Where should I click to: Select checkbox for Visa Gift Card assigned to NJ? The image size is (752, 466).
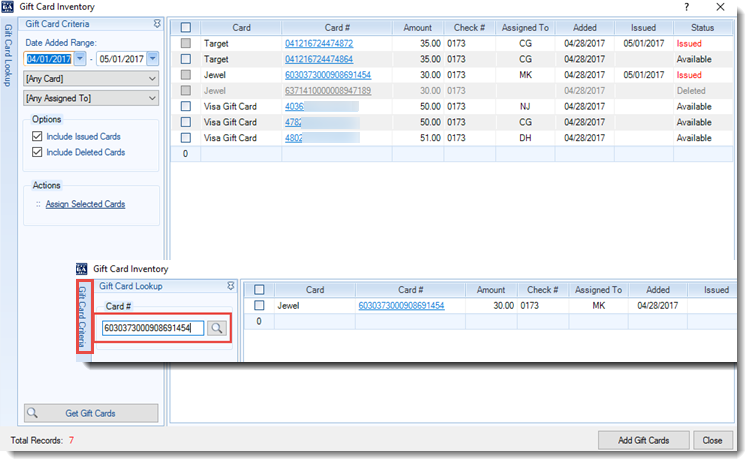point(185,106)
